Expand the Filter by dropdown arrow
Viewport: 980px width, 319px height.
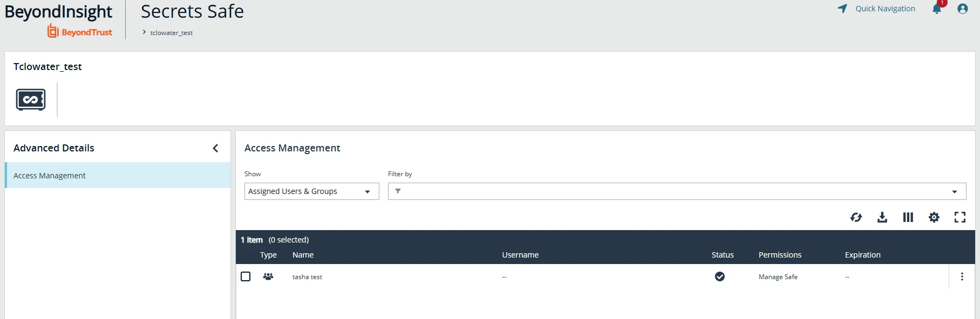(955, 192)
